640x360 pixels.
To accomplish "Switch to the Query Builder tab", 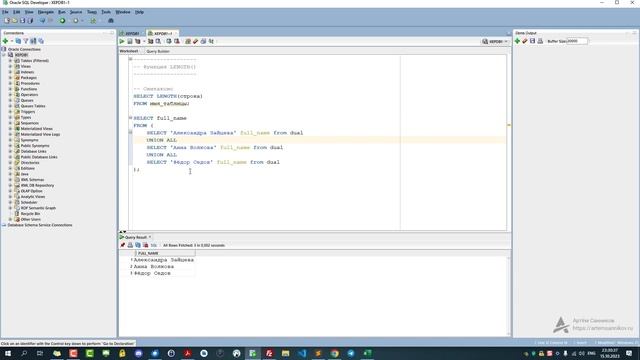I will point(158,51).
